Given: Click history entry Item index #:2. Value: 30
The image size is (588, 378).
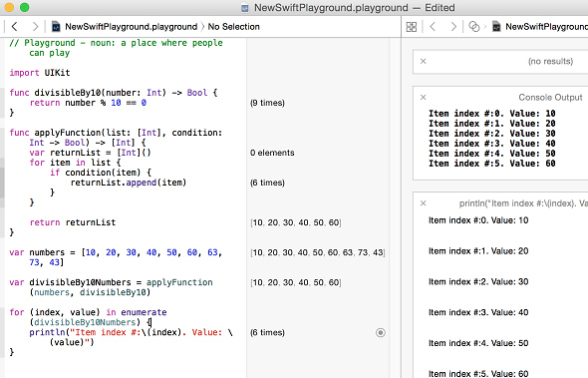Looking at the screenshot, I should click(478, 282).
